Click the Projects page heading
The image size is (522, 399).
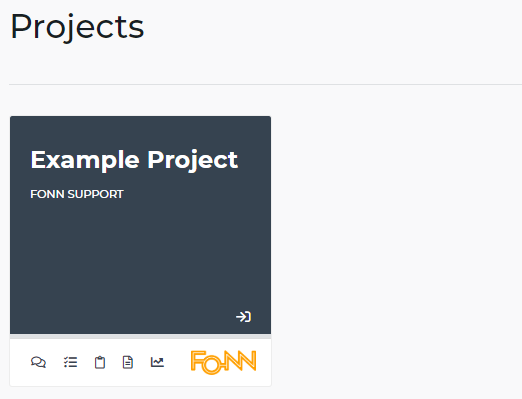pyautogui.click(x=77, y=27)
